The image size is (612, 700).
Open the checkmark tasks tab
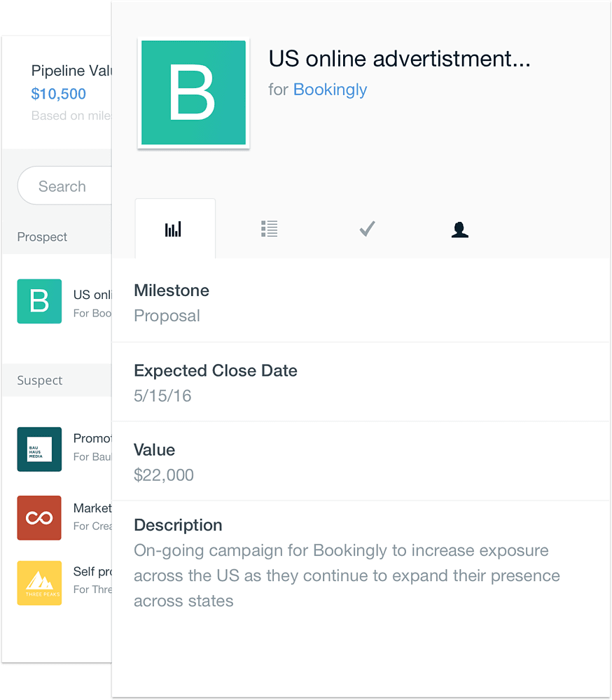367,229
